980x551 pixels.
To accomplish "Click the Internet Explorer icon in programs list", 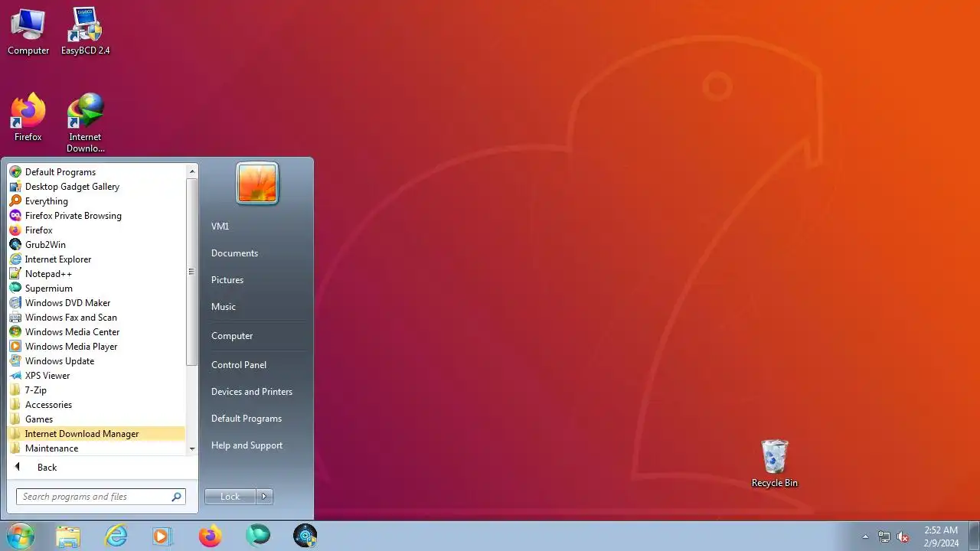I will 15,259.
